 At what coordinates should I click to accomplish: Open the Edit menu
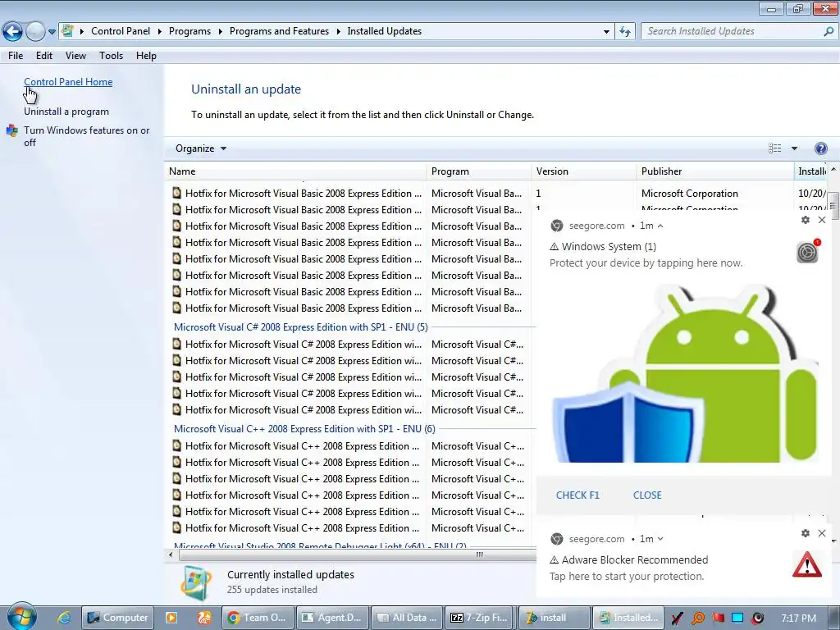[x=44, y=56]
